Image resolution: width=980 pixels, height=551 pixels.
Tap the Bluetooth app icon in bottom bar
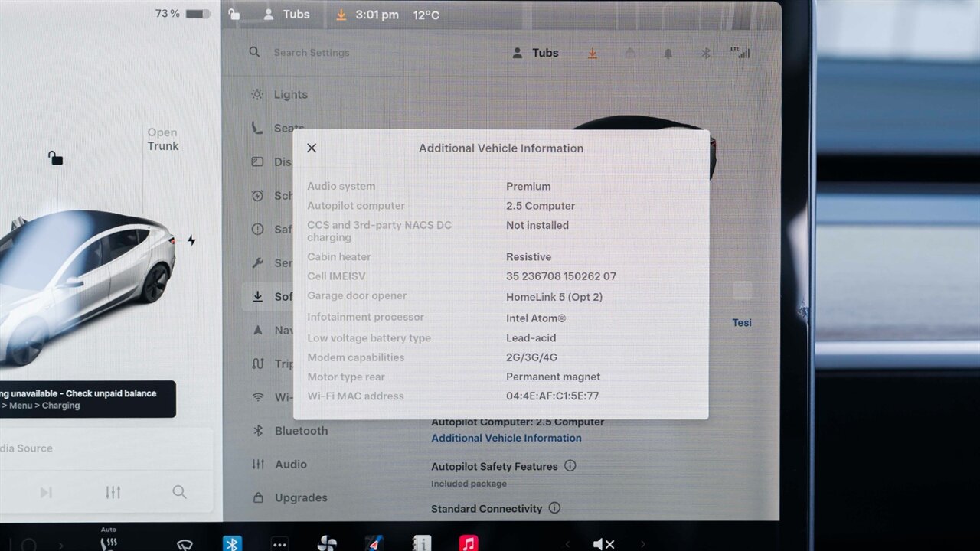(x=232, y=543)
